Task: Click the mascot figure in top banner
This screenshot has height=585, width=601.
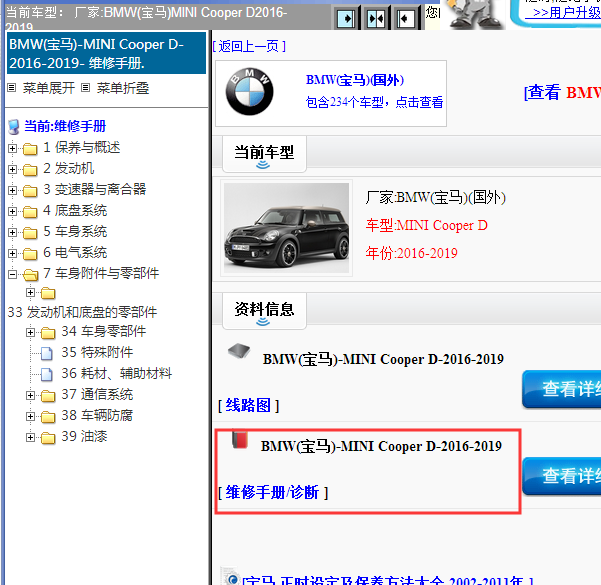Action: tap(476, 15)
